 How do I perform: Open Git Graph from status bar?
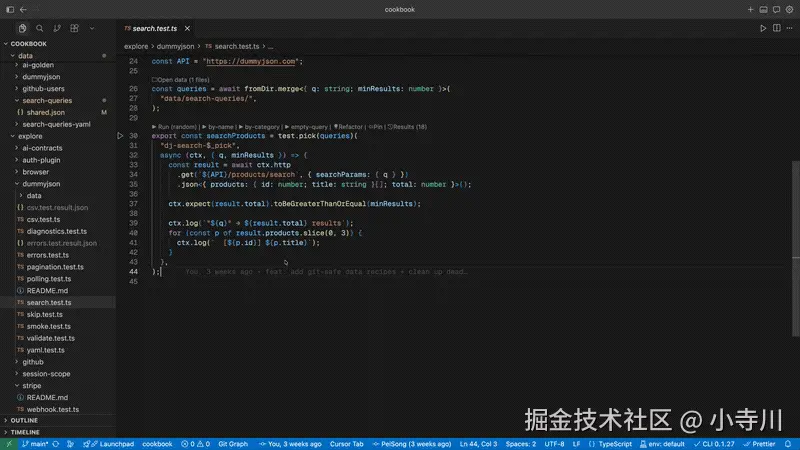pyautogui.click(x=233, y=444)
